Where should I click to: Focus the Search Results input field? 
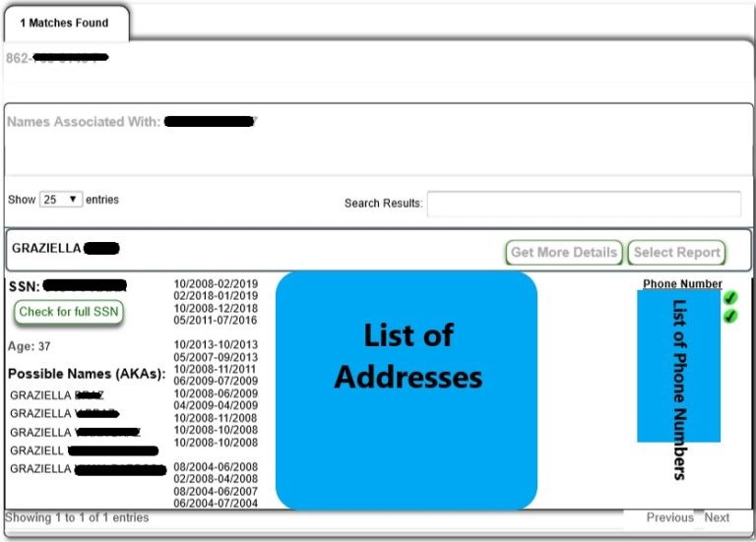point(584,204)
